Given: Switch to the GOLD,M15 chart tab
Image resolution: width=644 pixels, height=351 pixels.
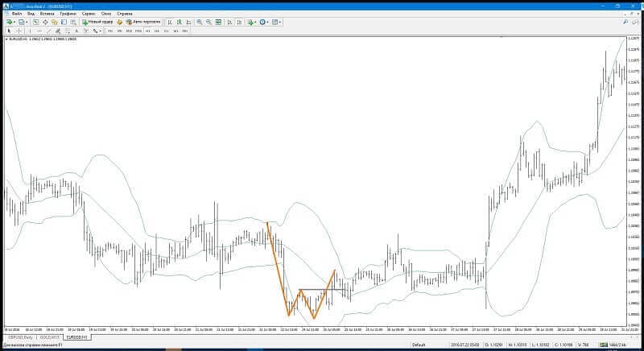Looking at the screenshot, I should pyautogui.click(x=50, y=337).
